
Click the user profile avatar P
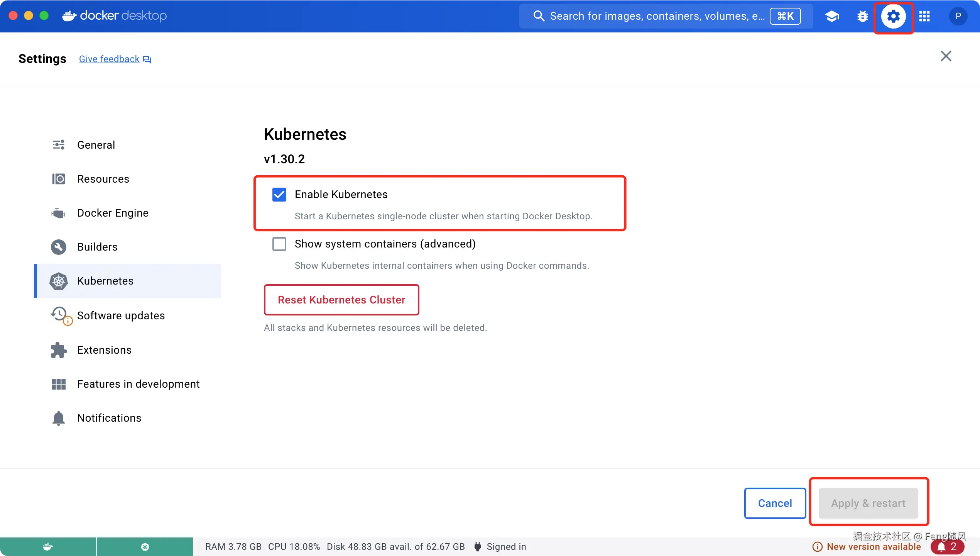(x=958, y=16)
